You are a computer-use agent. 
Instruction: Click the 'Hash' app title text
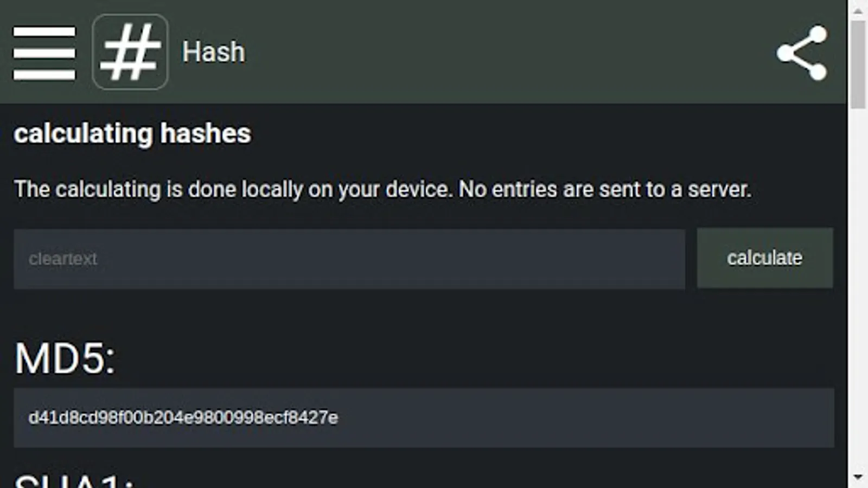213,53
